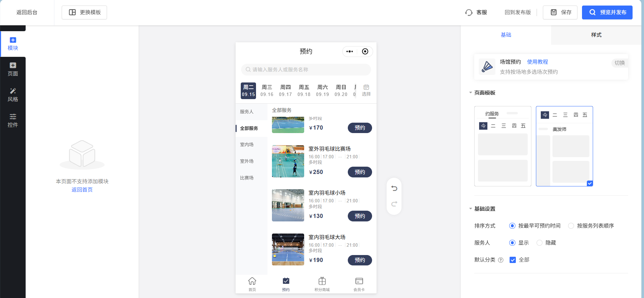Click 预约 for 室外羽毛球比赛场
This screenshot has height=298, width=644.
[360, 172]
